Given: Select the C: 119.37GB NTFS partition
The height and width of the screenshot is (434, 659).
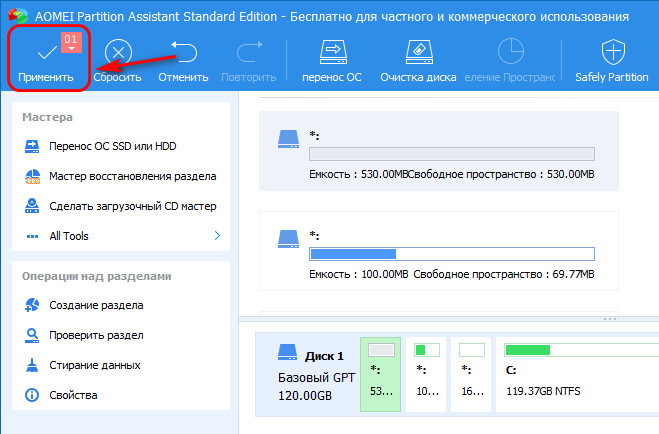Looking at the screenshot, I should click(x=577, y=374).
